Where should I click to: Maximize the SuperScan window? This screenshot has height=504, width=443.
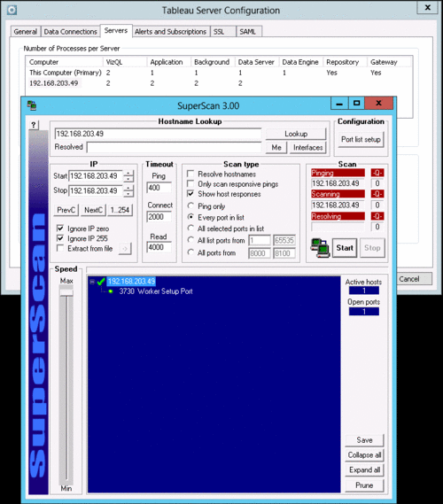[x=356, y=104]
